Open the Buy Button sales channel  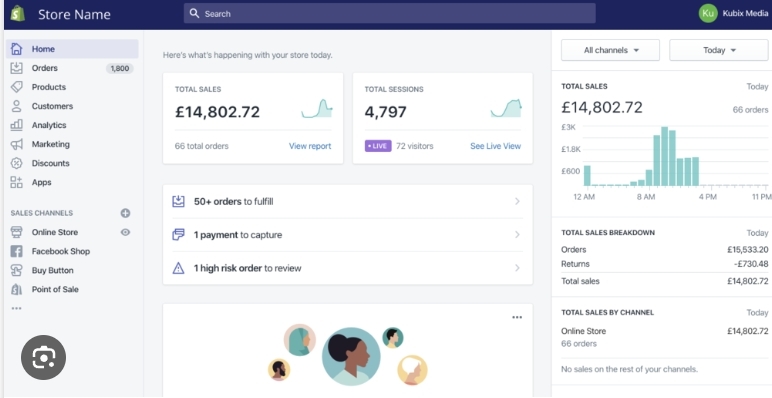tap(52, 270)
